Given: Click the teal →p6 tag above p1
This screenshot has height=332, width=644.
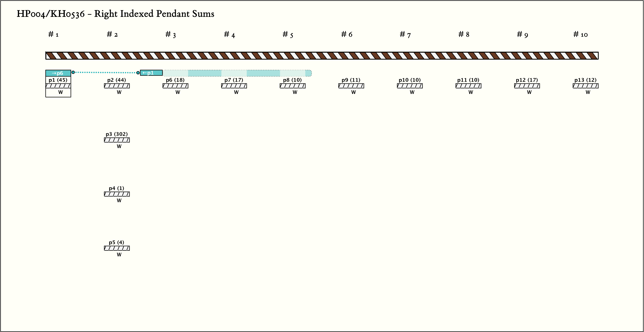Looking at the screenshot, I should click(x=58, y=73).
